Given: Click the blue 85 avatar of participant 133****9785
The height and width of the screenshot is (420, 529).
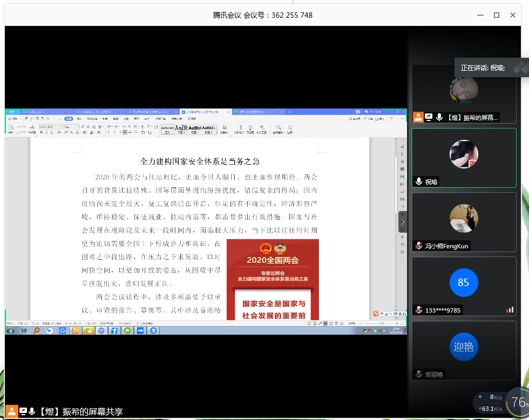Looking at the screenshot, I should [464, 282].
